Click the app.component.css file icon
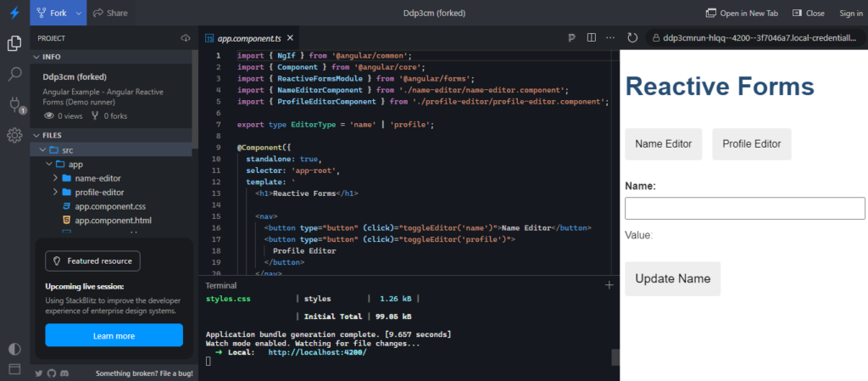 (x=66, y=206)
